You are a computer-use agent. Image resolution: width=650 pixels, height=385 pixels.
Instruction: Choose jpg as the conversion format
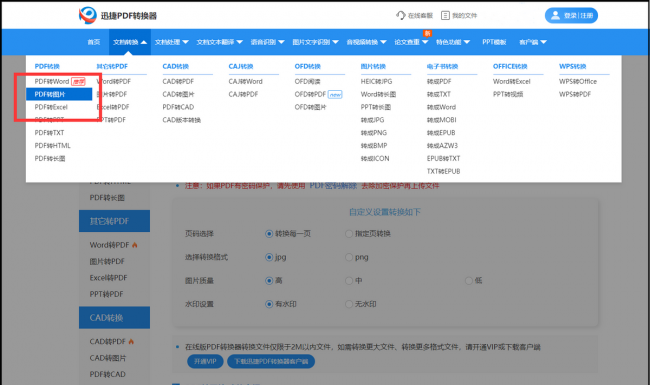(x=269, y=257)
